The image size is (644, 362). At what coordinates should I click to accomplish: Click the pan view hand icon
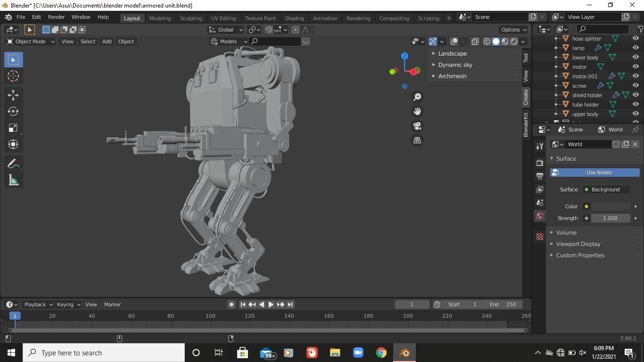417,111
